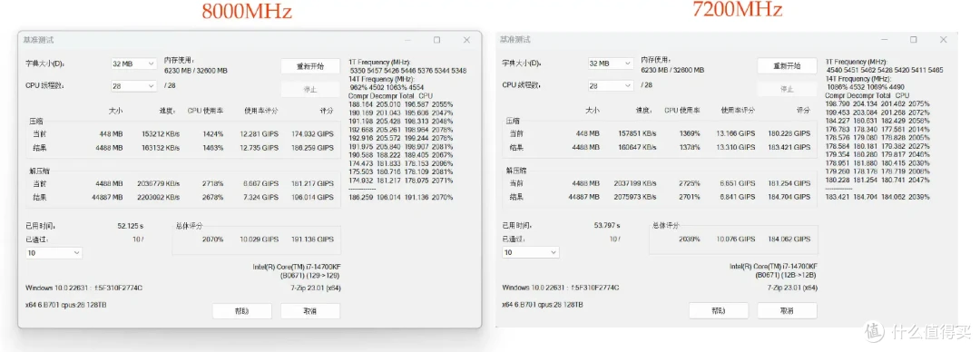Viewport: 980px width, 352px height.
Task: Maximize the 7200MHz benchmark window
Action: pyautogui.click(x=914, y=39)
